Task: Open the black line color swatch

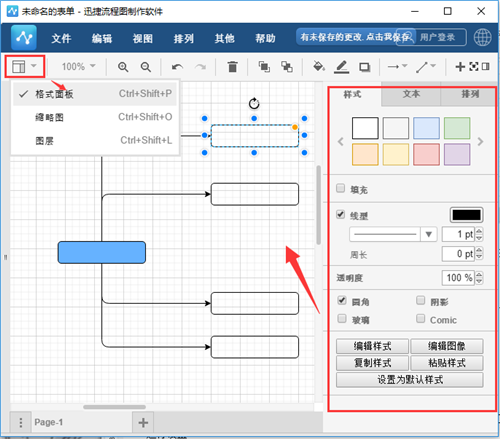Action: point(466,215)
